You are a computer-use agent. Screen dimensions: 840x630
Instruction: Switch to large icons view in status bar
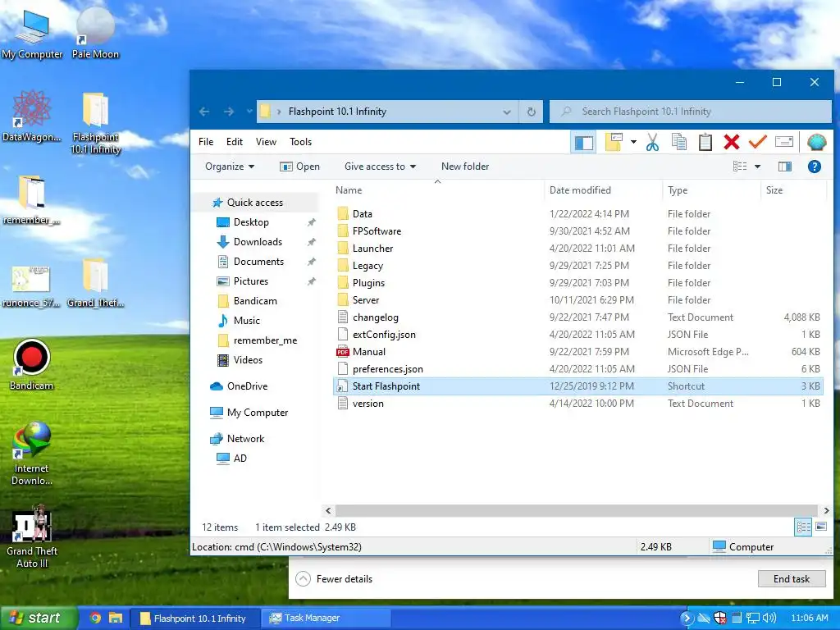point(820,527)
